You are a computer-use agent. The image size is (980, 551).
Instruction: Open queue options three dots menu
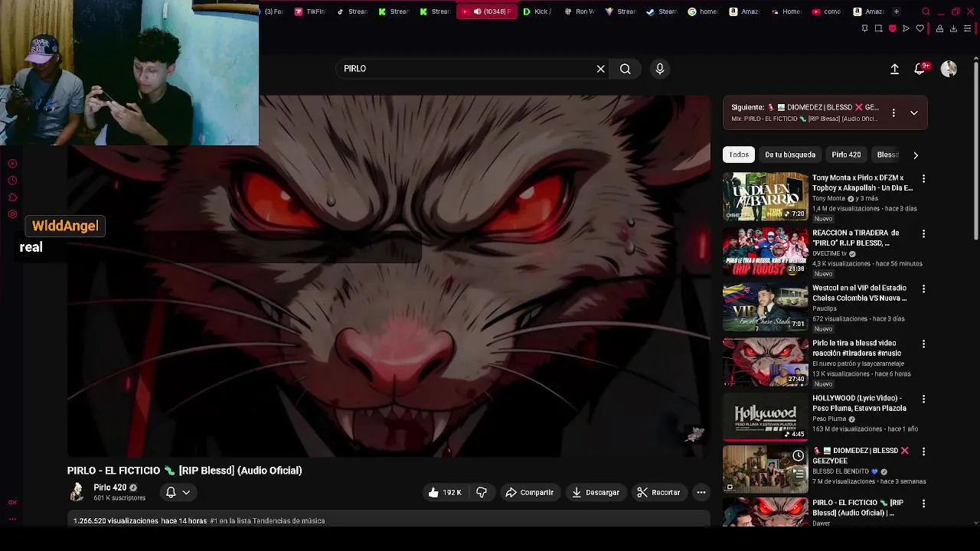click(x=893, y=113)
